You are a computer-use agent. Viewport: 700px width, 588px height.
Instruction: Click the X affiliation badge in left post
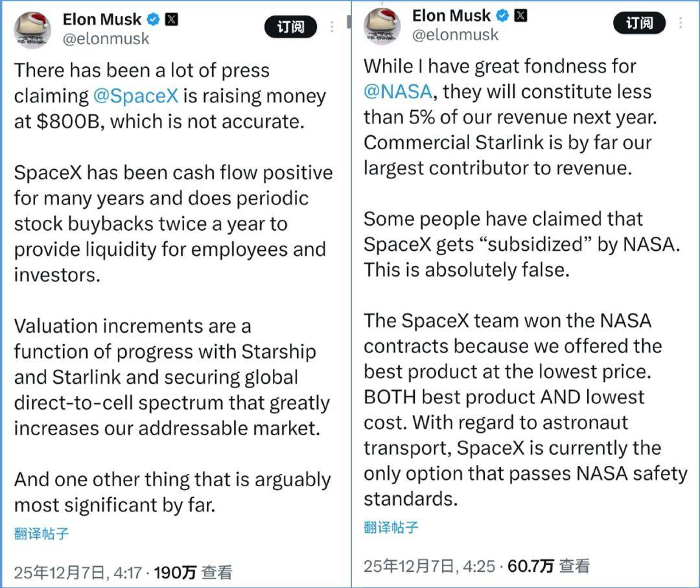pos(171,19)
